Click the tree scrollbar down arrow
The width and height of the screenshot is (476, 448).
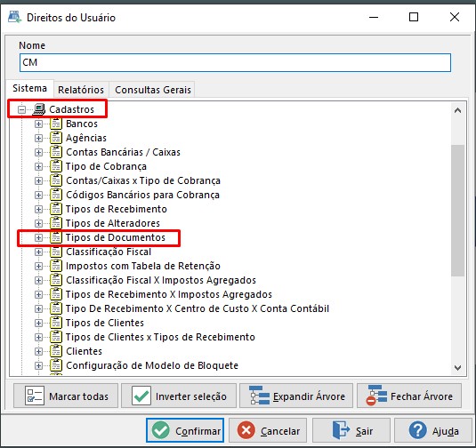458,368
